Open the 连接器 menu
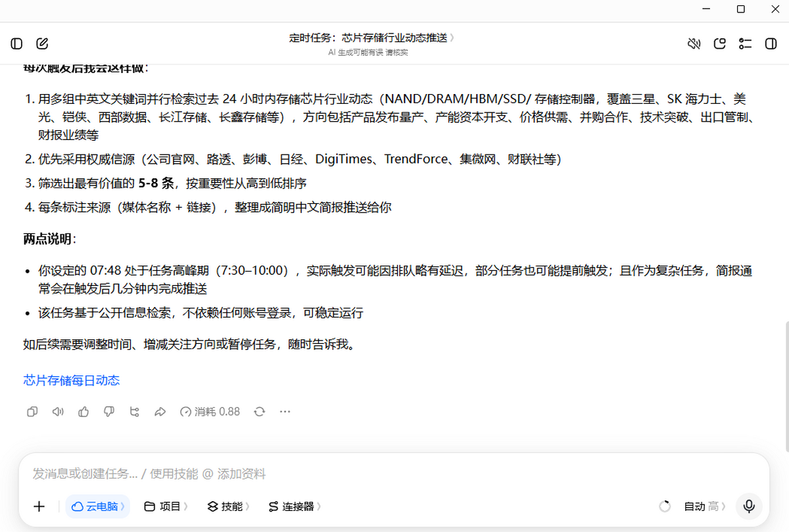Viewport: 789px width, 532px height. coord(294,506)
